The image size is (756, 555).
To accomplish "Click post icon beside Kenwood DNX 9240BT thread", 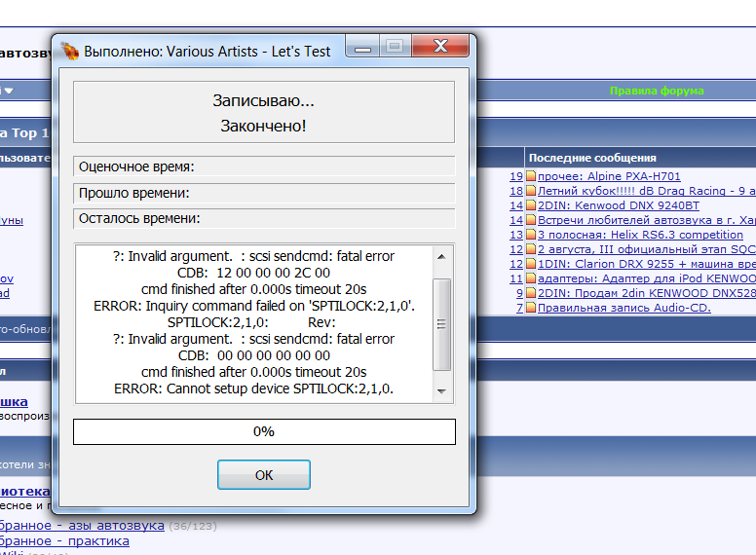I will point(531,206).
